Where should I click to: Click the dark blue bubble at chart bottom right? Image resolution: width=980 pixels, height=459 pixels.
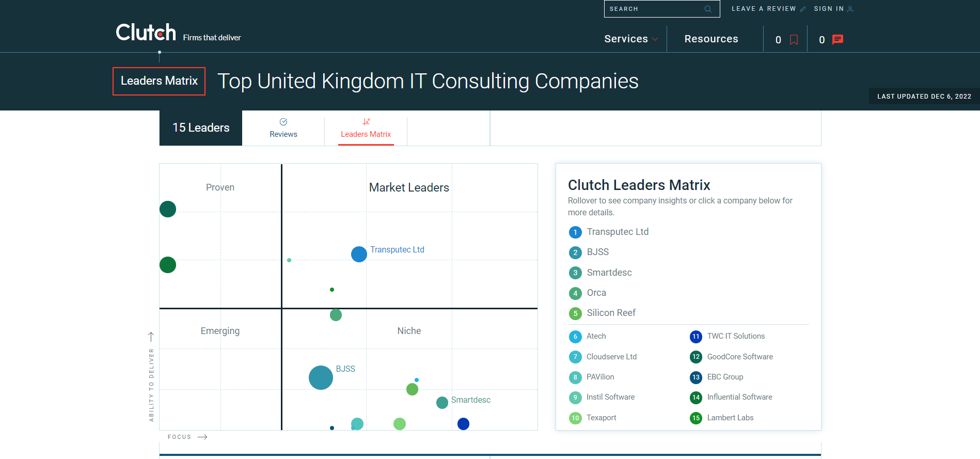click(x=463, y=424)
